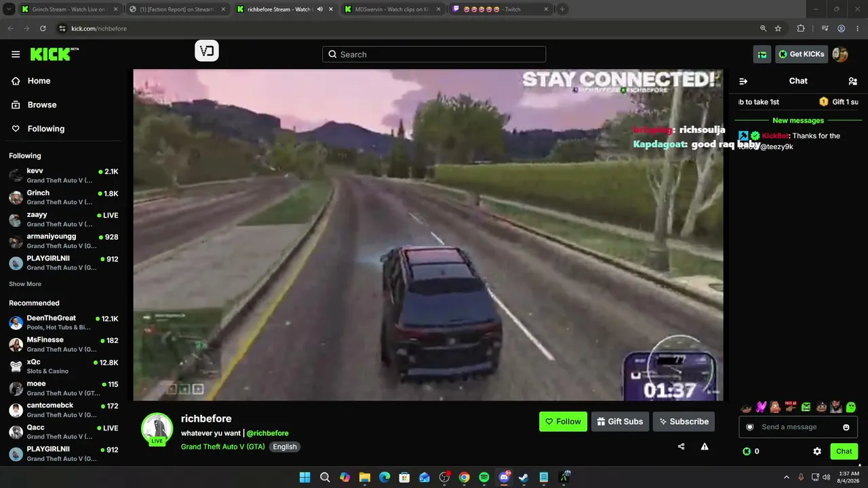Open the user profile avatar menu

840,54
